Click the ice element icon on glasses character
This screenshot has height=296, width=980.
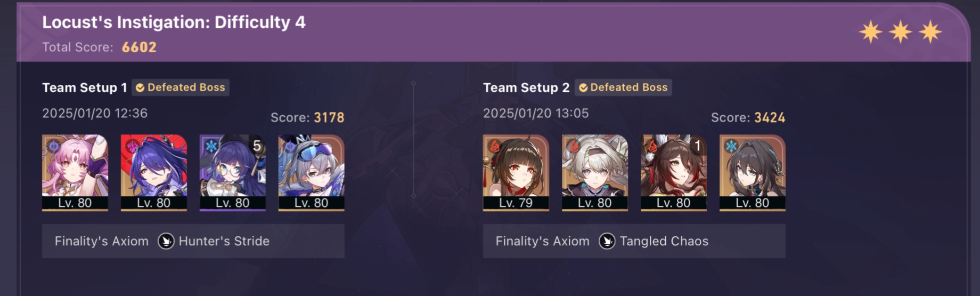(211, 146)
